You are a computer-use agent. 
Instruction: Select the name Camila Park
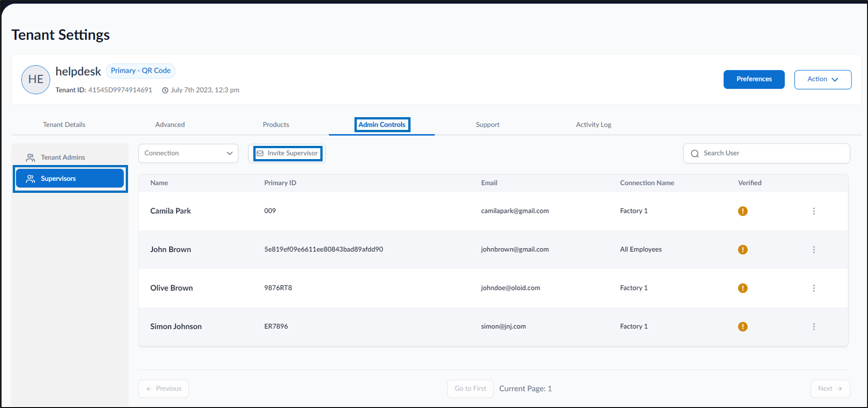[x=170, y=211]
